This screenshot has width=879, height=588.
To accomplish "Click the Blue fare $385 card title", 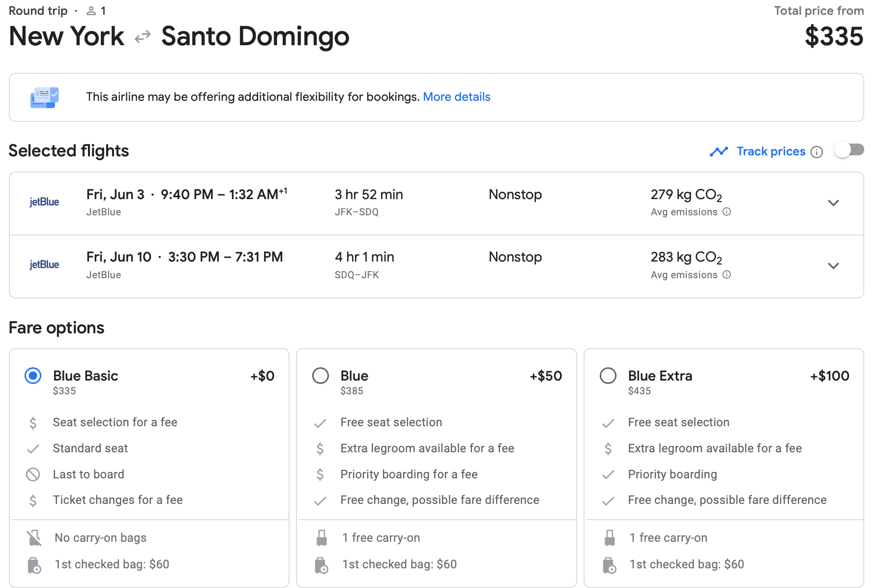I will tap(354, 376).
